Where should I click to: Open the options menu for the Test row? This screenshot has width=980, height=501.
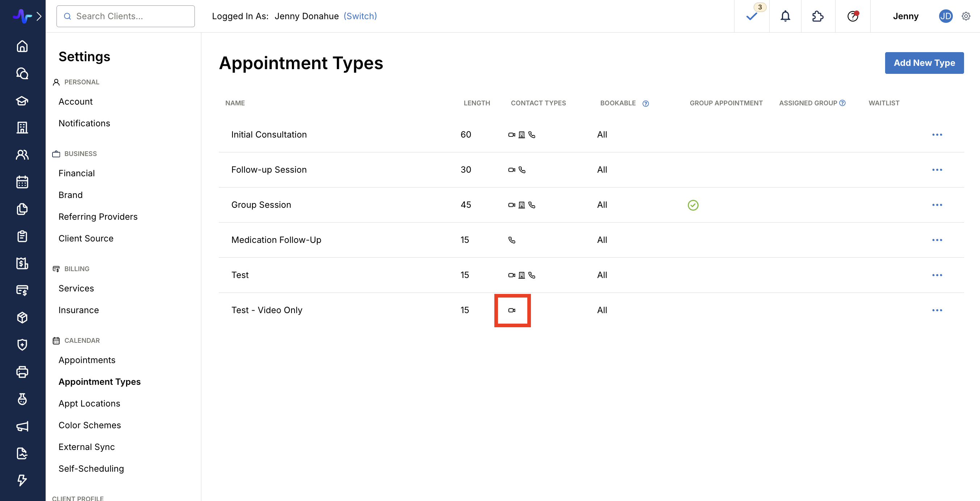pos(937,275)
